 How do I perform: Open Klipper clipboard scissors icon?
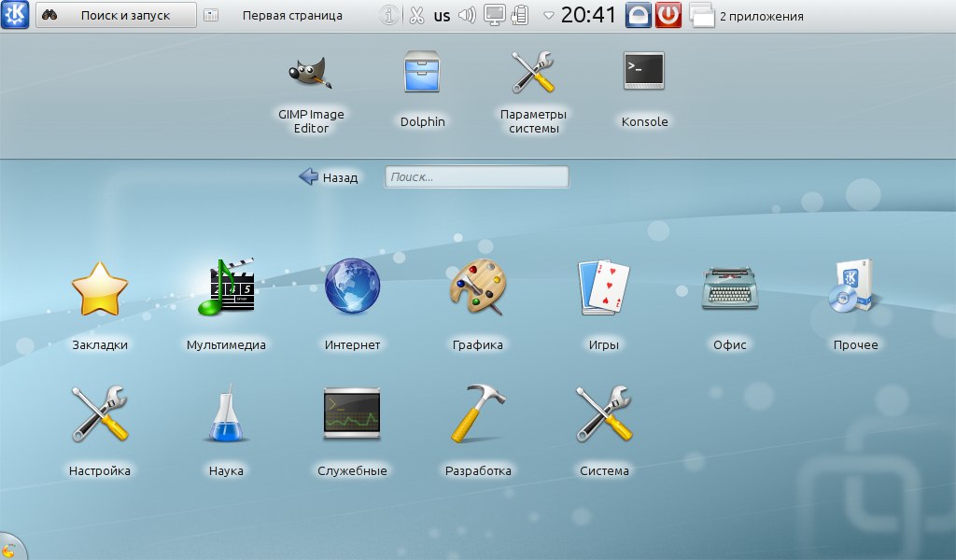[416, 15]
